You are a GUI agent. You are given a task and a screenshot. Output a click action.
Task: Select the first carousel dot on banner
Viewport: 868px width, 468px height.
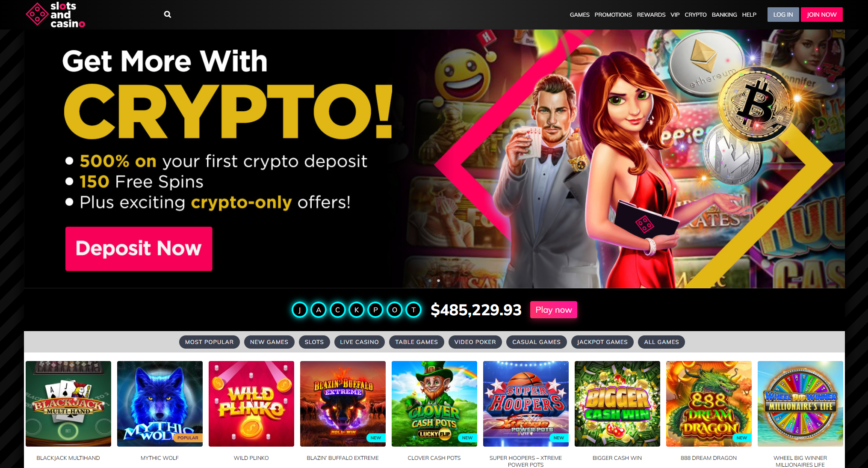pyautogui.click(x=430, y=281)
